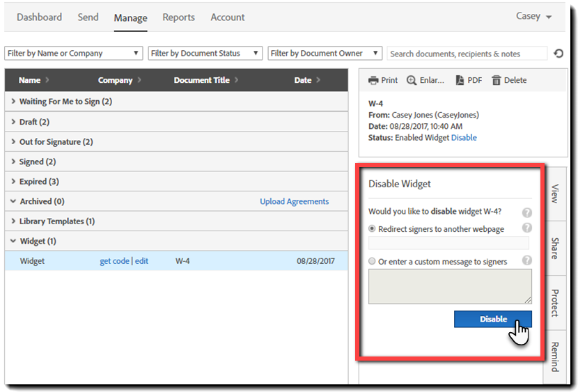
Task: Open the Casey account menu
Action: (x=533, y=16)
